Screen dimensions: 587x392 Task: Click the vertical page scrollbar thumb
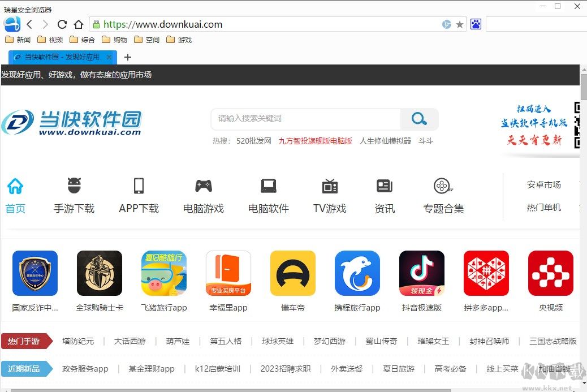click(x=584, y=87)
